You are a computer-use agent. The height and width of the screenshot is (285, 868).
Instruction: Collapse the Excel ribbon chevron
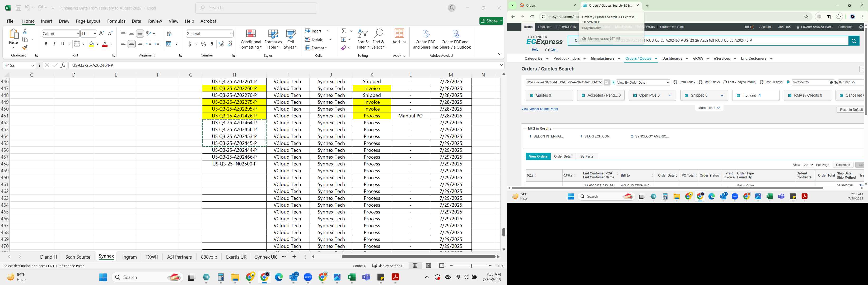500,54
